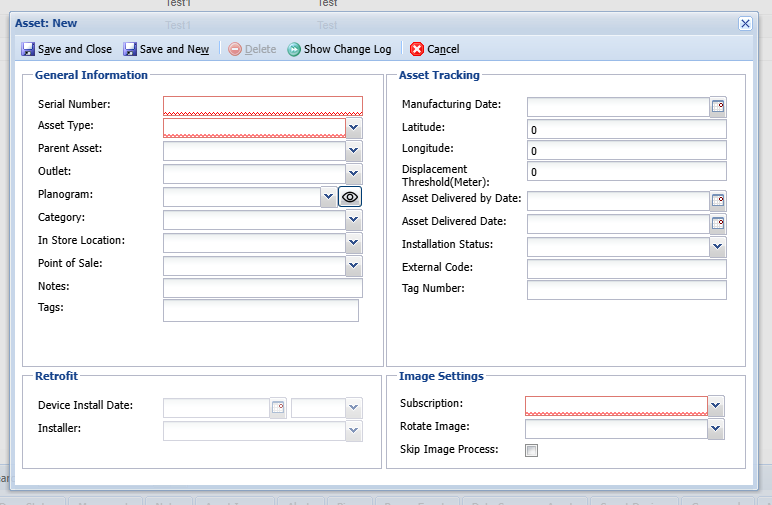Click into the Serial Number field
The image size is (772, 505).
click(x=262, y=105)
